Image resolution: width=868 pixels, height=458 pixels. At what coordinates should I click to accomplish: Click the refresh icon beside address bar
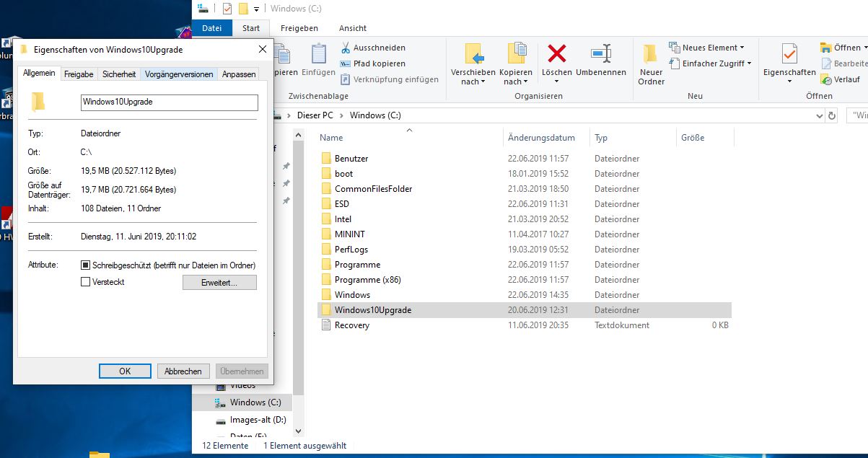[x=832, y=115]
